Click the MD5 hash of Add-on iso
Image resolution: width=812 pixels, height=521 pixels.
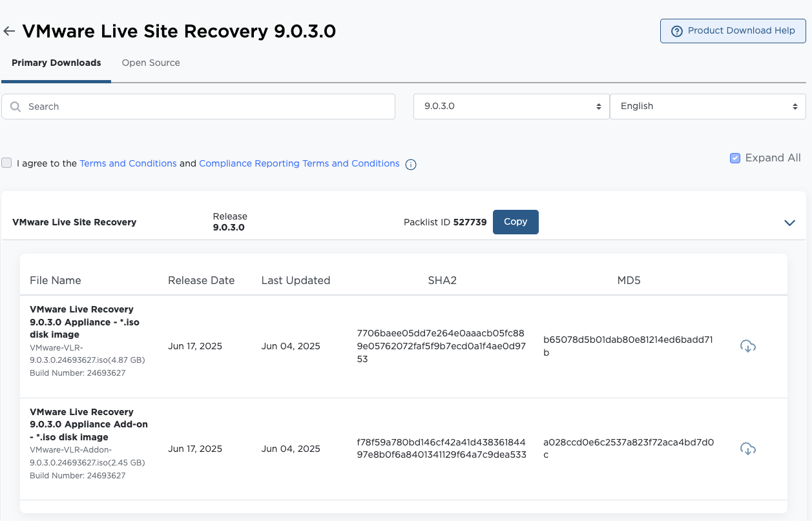tap(628, 449)
